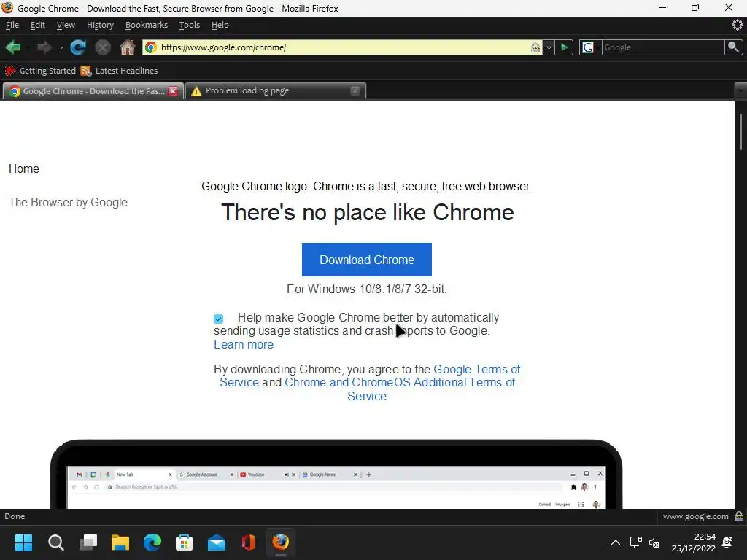Click the Latest Headlines feed icon
Screen dimensions: 747x560
tap(86, 71)
